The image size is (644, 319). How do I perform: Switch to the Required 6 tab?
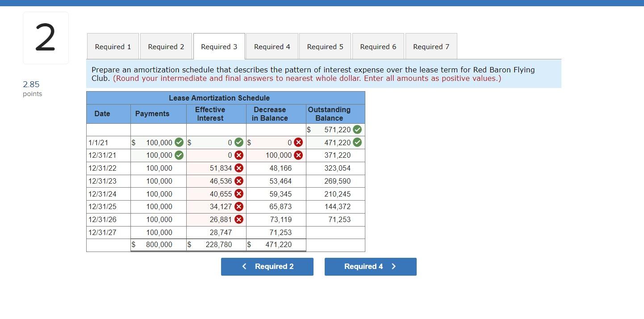[x=378, y=46]
